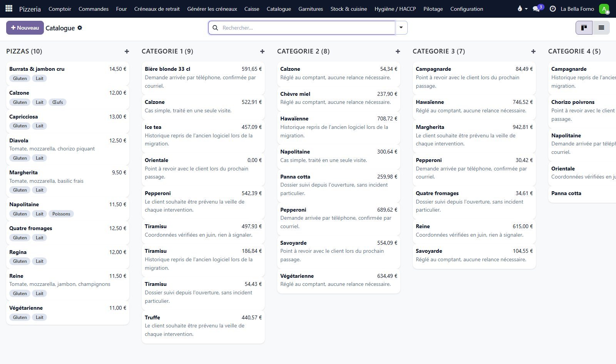
Task: Open the Configuration menu
Action: 467,9
